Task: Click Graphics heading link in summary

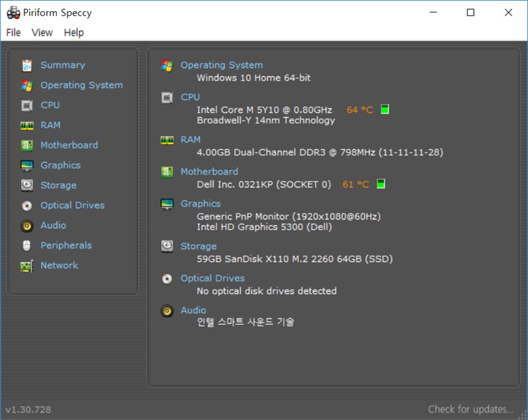Action: pos(201,203)
